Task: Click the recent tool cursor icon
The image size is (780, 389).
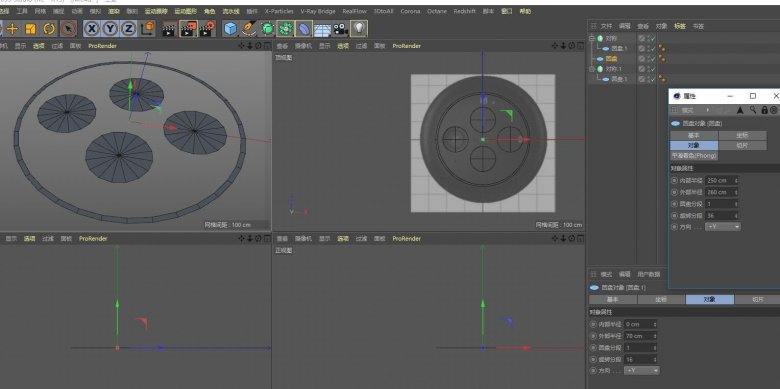Action: [68, 29]
